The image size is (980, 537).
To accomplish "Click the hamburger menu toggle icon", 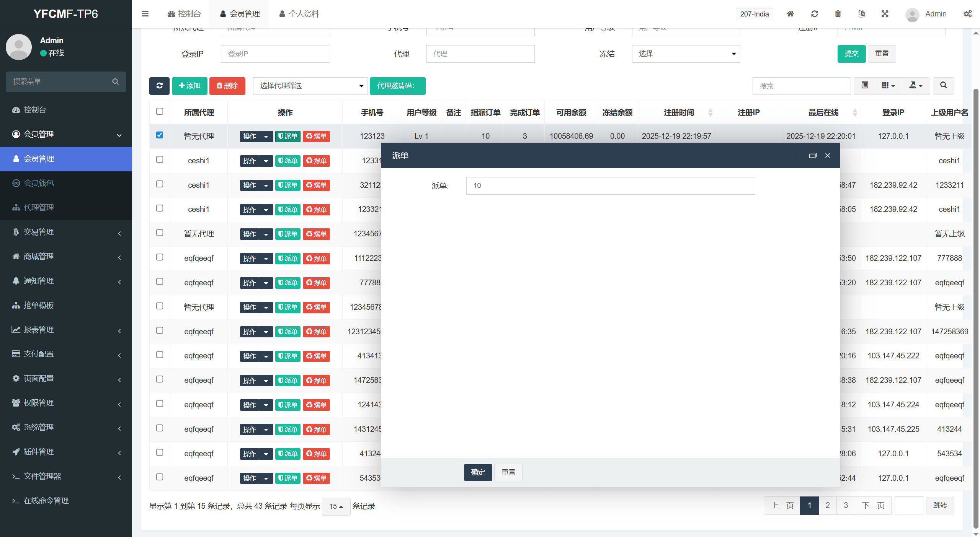I will tap(145, 14).
